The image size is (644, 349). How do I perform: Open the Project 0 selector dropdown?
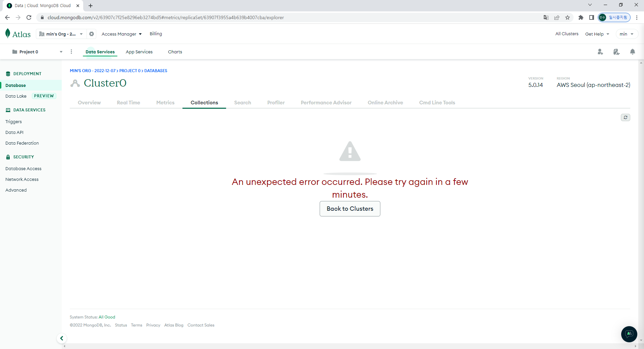pos(37,52)
